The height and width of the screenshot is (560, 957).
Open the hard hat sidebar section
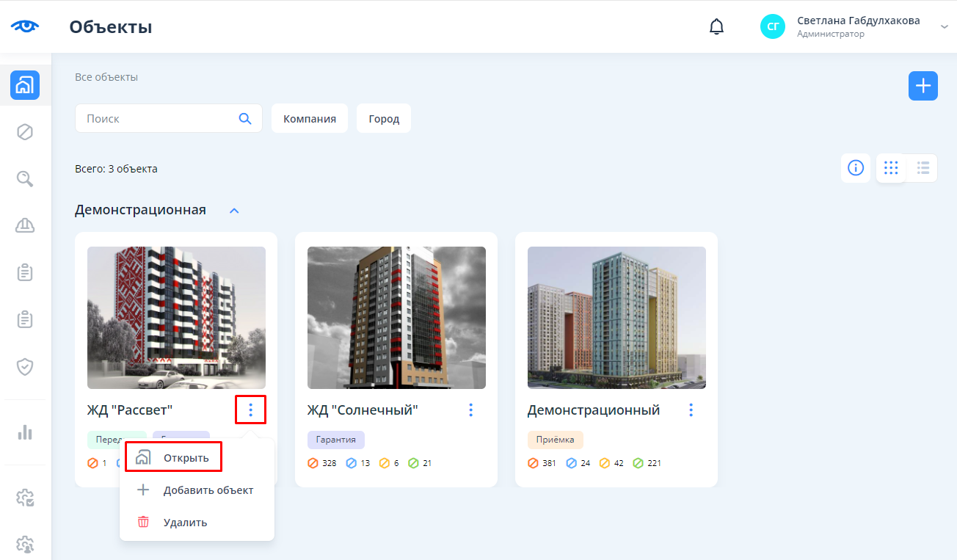pos(25,225)
